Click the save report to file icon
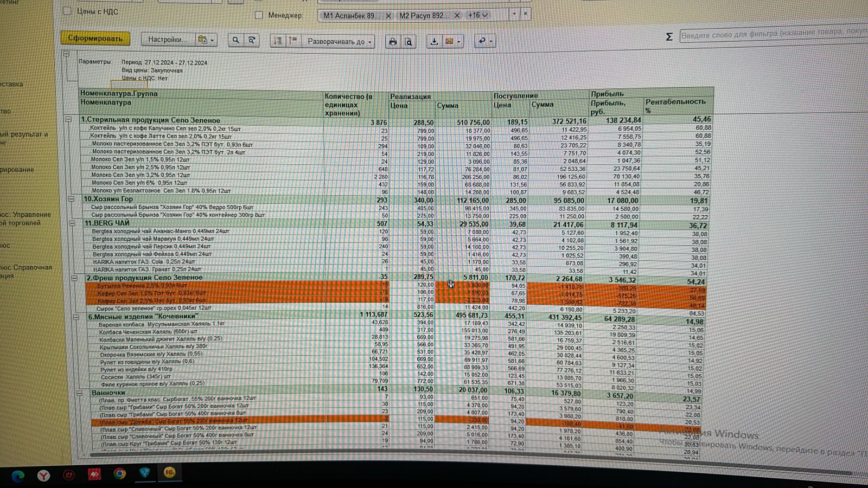This screenshot has width=868, height=488. (x=434, y=42)
